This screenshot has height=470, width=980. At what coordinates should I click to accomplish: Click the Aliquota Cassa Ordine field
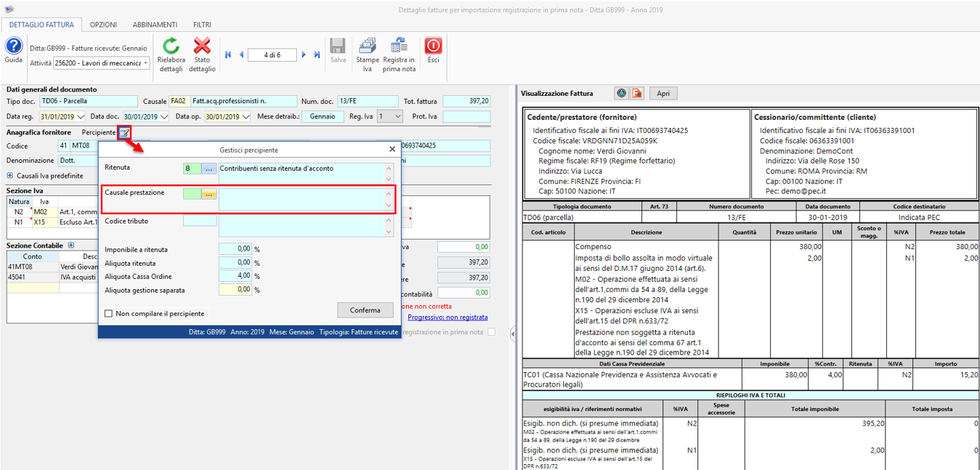[235, 276]
